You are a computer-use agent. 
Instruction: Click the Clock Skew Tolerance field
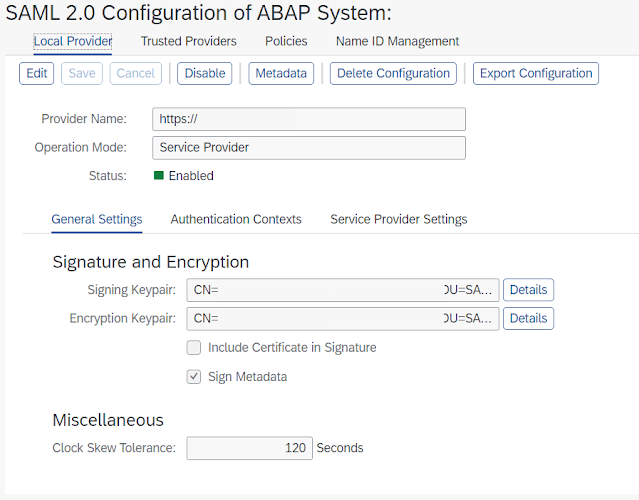coord(250,448)
